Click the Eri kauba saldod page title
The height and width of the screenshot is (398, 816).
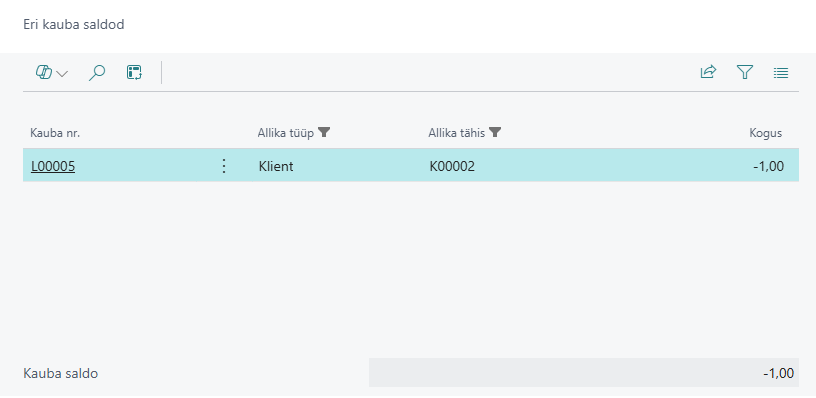pyautogui.click(x=74, y=24)
